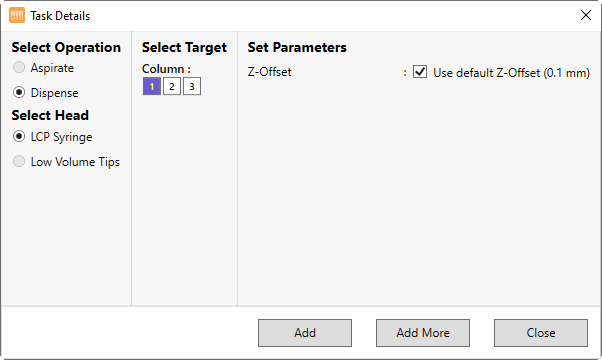Viewport: 602px width, 360px height.
Task: Select the LCP Syringe head option
Action: click(x=19, y=137)
